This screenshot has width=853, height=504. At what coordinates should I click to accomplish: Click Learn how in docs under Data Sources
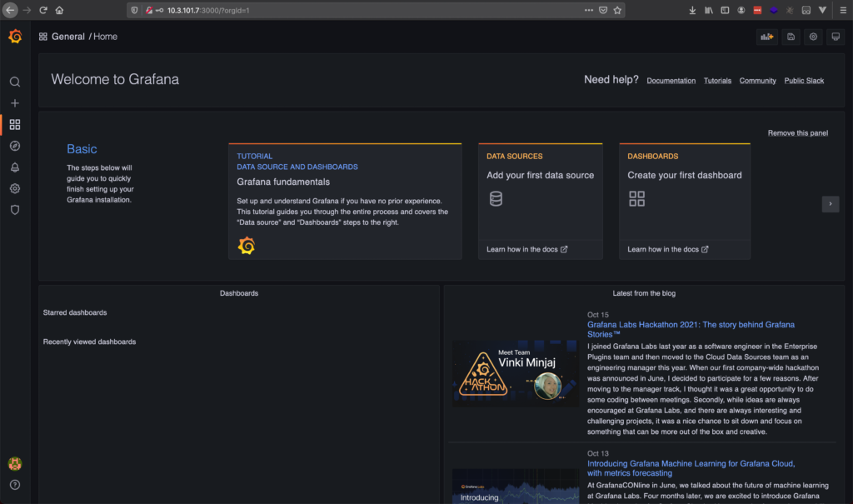click(x=526, y=249)
